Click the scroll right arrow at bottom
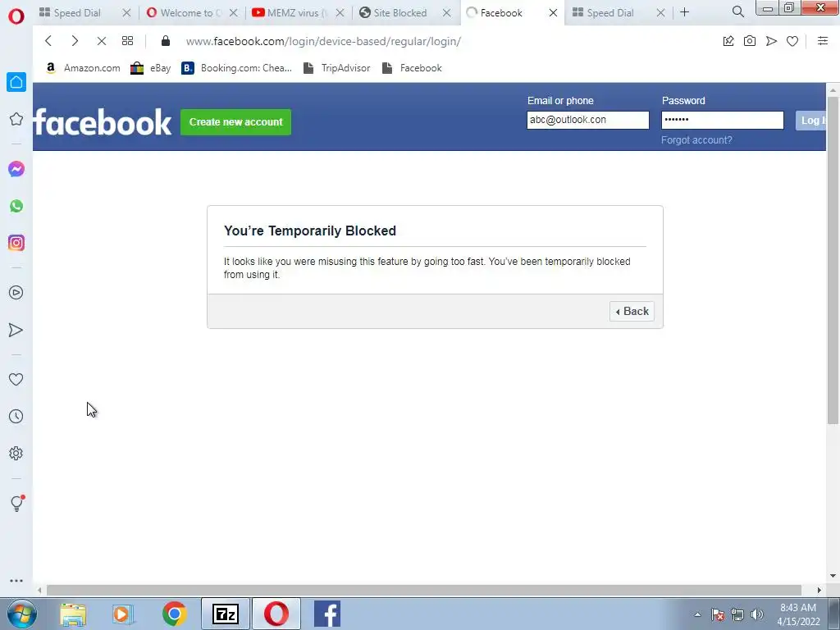The width and height of the screenshot is (840, 630). [819, 590]
